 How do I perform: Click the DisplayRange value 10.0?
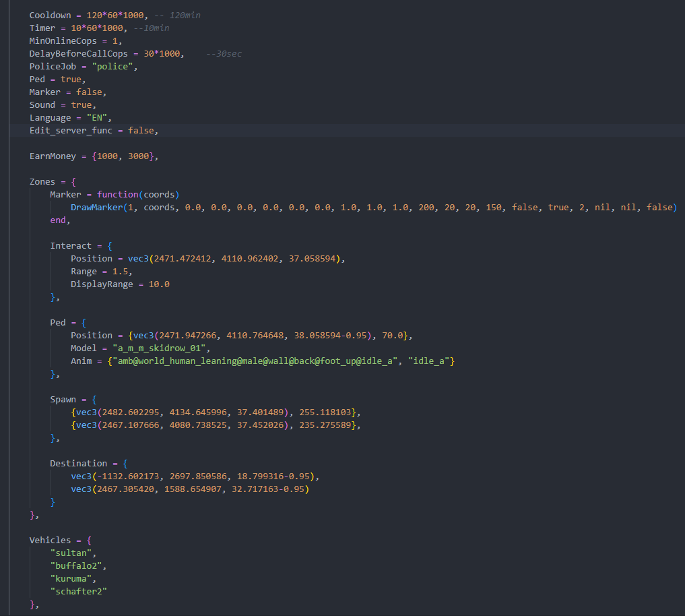click(159, 284)
